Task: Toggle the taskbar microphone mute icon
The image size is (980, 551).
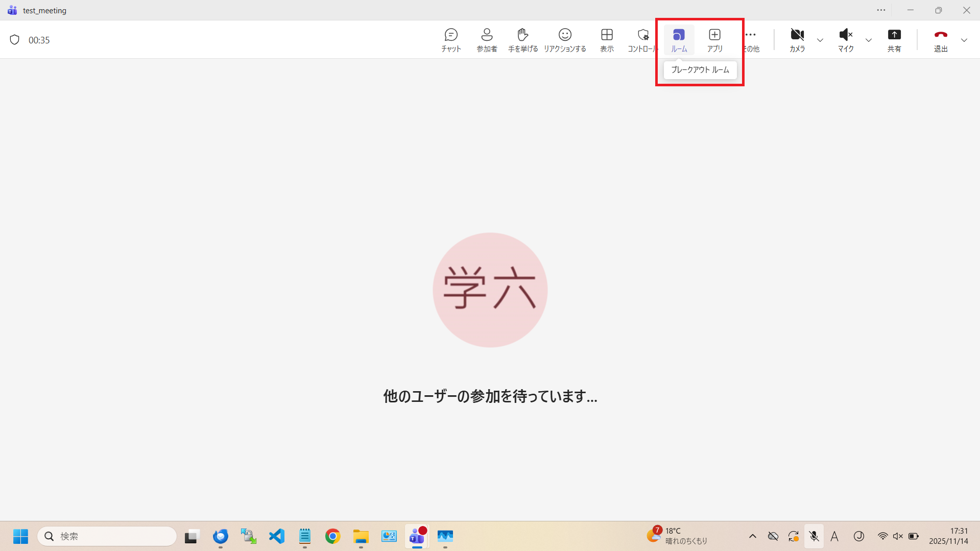Action: pos(814,536)
